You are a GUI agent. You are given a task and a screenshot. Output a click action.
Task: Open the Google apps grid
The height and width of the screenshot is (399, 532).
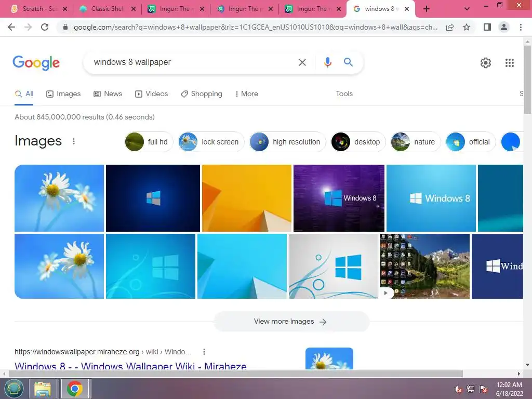(509, 63)
